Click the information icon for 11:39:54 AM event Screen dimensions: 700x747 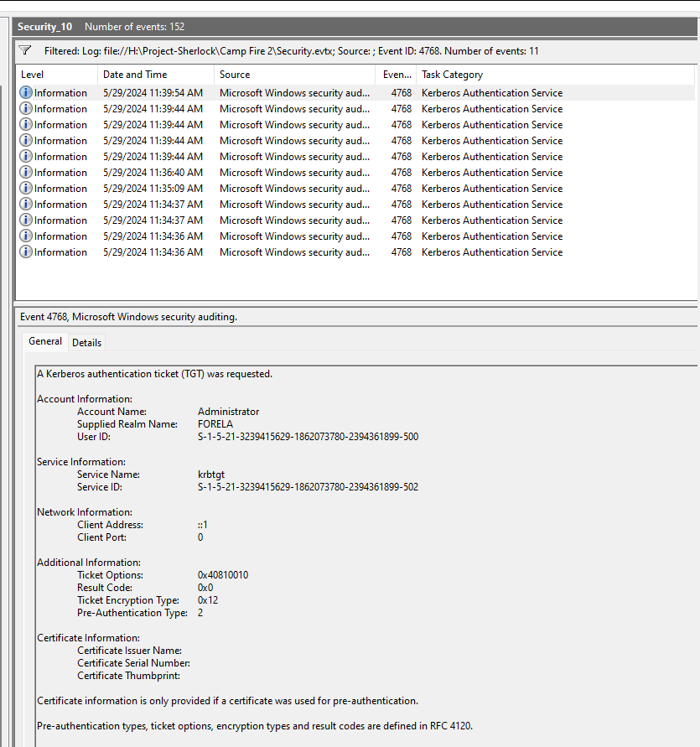click(26, 93)
